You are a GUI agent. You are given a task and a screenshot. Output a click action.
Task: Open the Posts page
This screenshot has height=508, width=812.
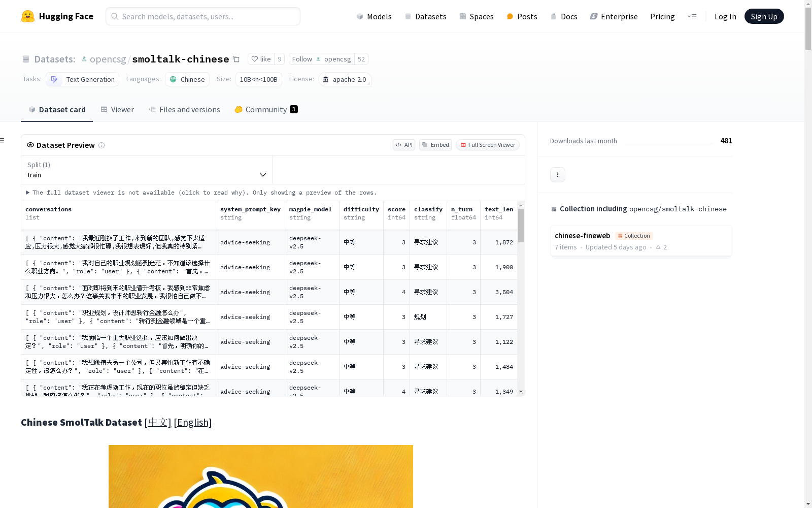[522, 16]
